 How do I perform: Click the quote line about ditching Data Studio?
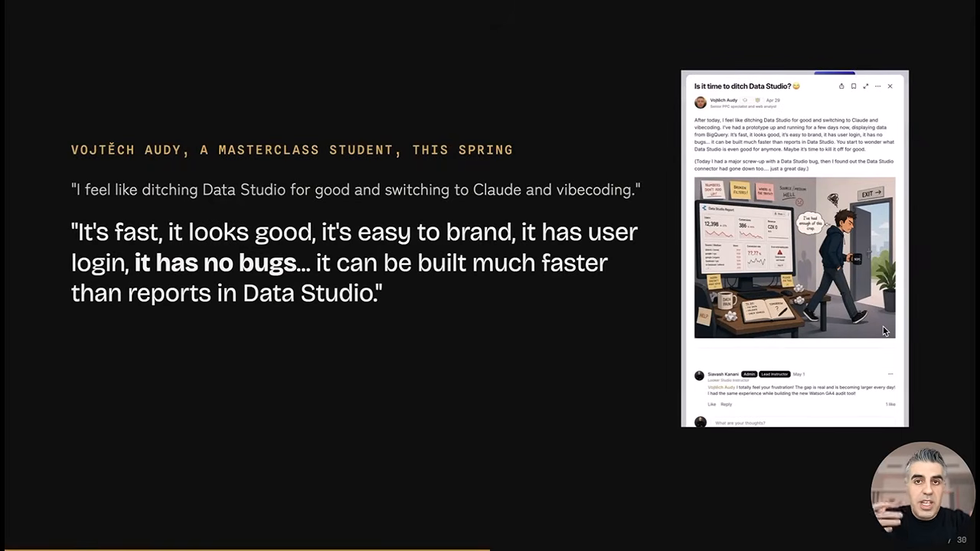click(355, 190)
